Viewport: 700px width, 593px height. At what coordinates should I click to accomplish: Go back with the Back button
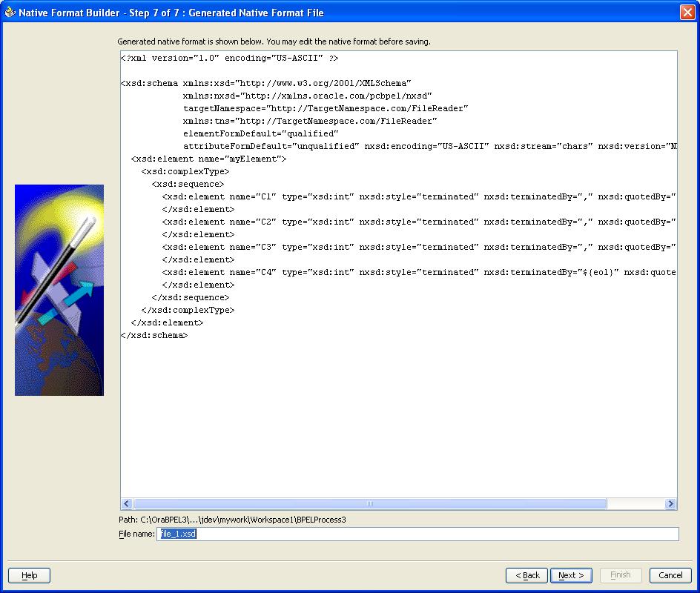[526, 575]
